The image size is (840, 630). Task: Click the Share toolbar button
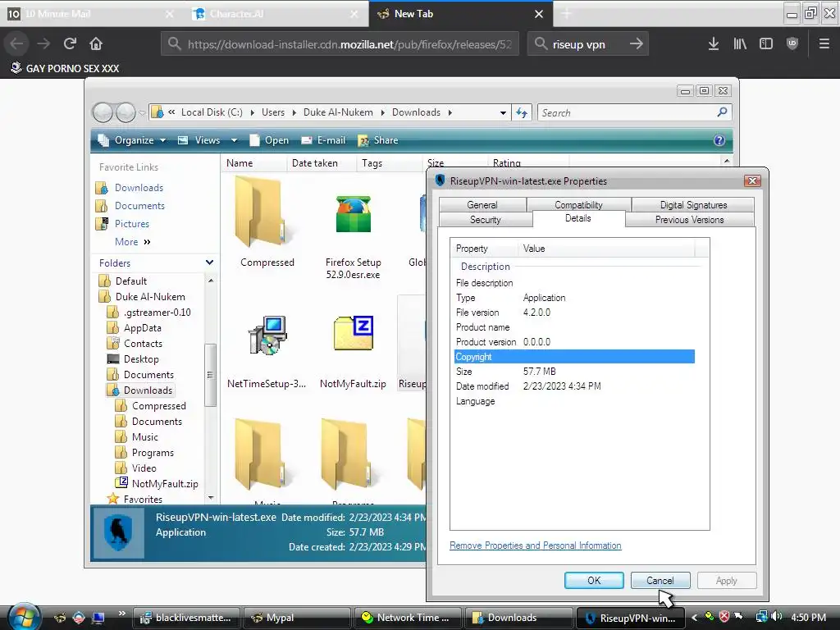tap(377, 140)
